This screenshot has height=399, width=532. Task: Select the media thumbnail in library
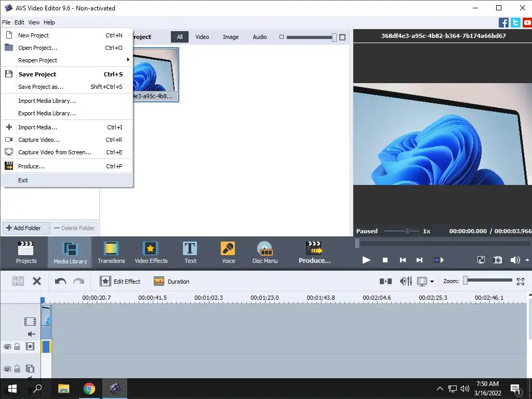coord(156,75)
